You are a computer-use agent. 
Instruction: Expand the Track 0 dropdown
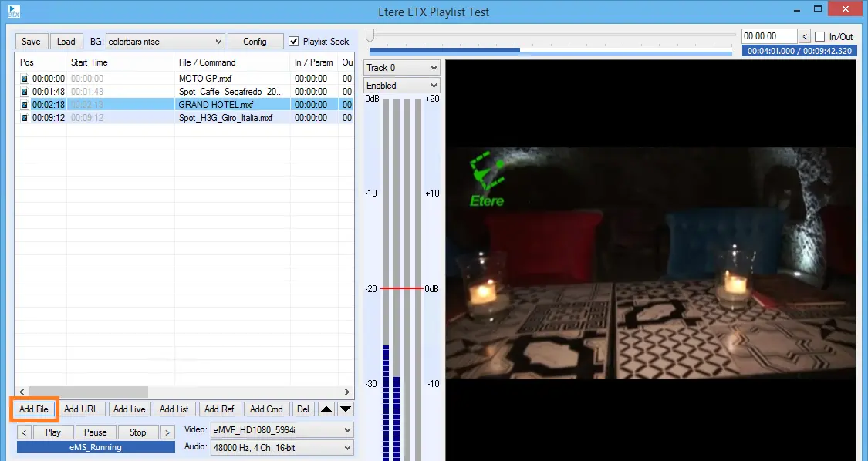[401, 68]
